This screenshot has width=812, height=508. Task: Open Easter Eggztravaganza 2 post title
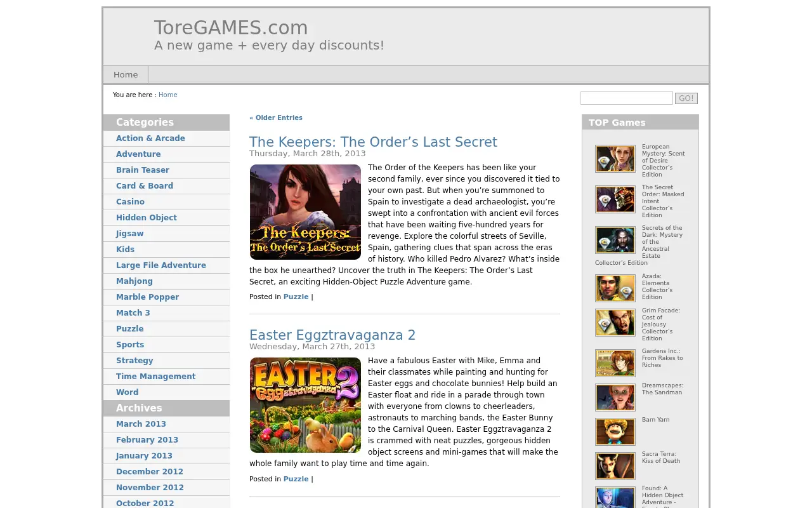(x=332, y=335)
